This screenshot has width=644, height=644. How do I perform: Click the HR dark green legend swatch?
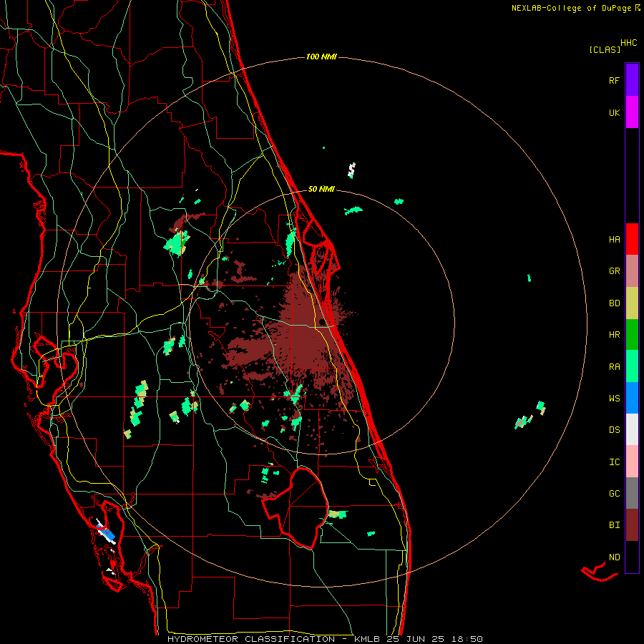click(632, 335)
